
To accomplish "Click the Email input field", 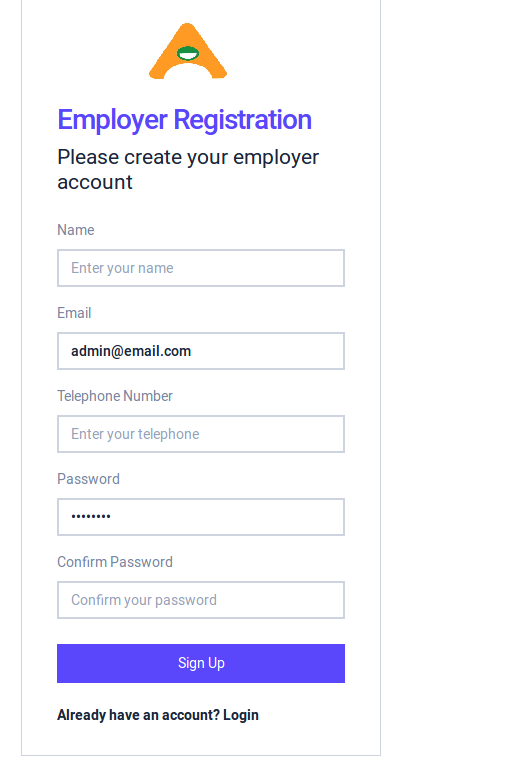I will point(201,351).
